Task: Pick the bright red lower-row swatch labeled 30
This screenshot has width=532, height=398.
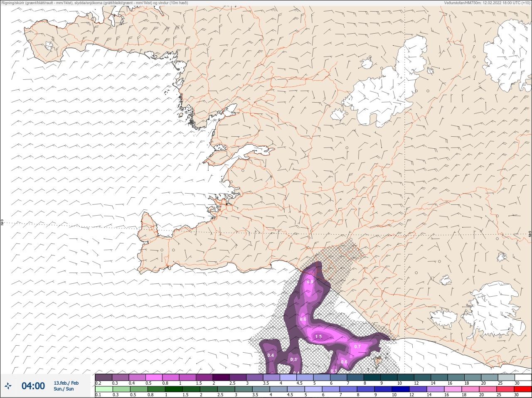Action: coord(523,389)
